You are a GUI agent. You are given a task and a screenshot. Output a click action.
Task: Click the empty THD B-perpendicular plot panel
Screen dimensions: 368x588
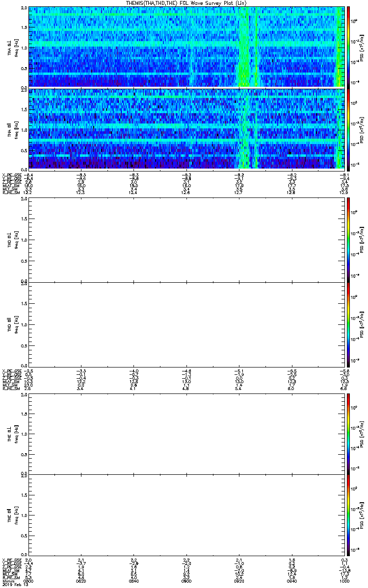[x=187, y=240]
